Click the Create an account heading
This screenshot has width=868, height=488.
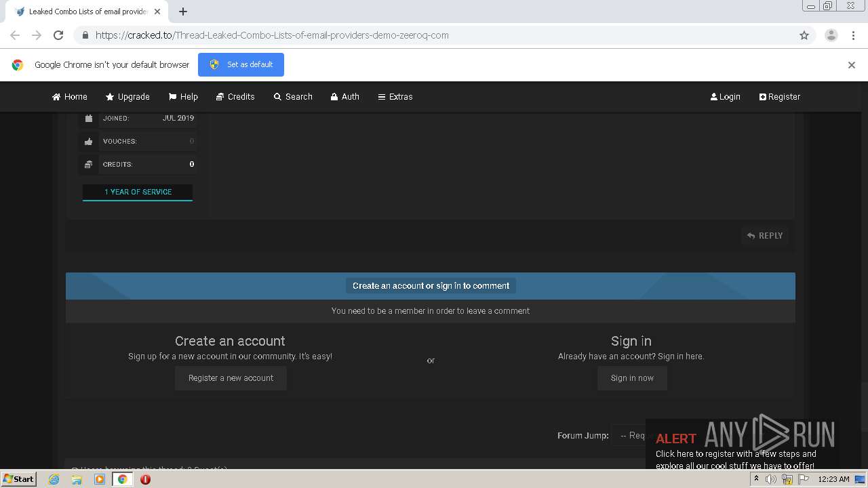230,341
